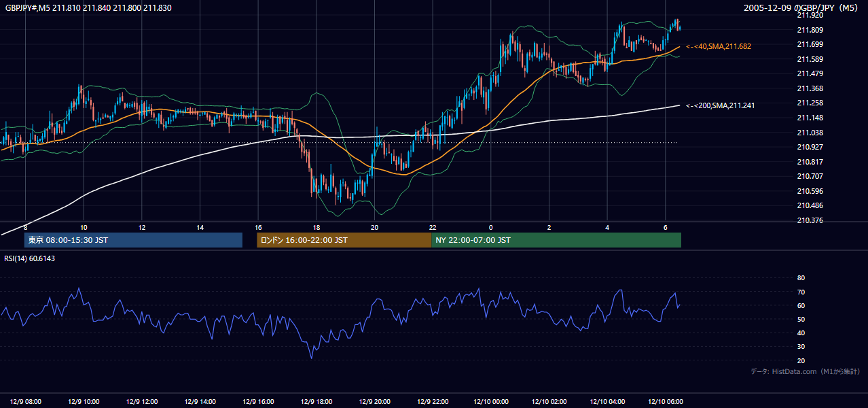Click price level 211.589 on axis

pyautogui.click(x=810, y=59)
